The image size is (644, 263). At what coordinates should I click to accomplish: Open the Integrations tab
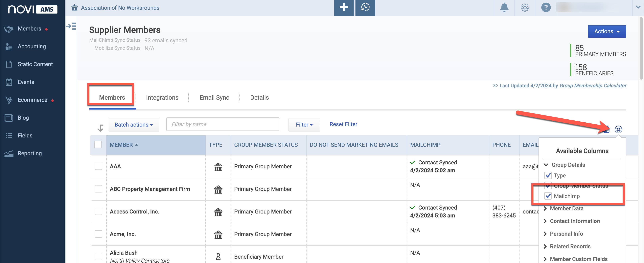tap(162, 97)
